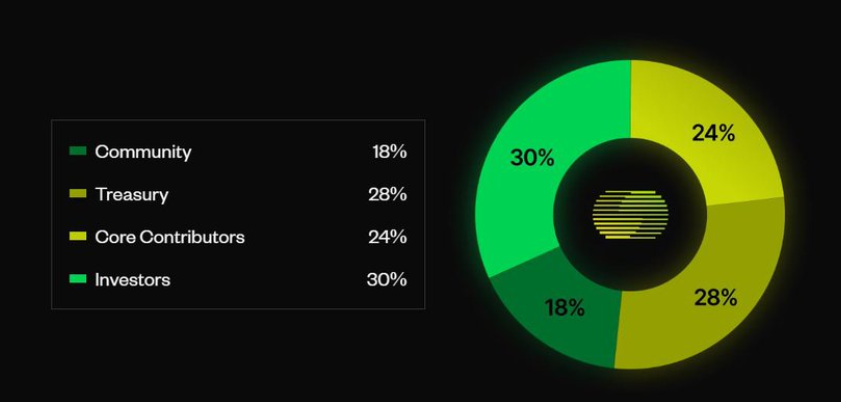Select the Core Contributors legend label
Viewport: 841px width, 402px height.
coord(169,237)
